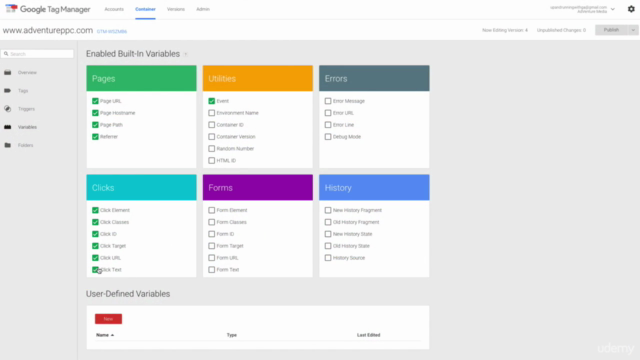Open Overview in the sidebar
The image size is (640, 360).
tap(27, 72)
